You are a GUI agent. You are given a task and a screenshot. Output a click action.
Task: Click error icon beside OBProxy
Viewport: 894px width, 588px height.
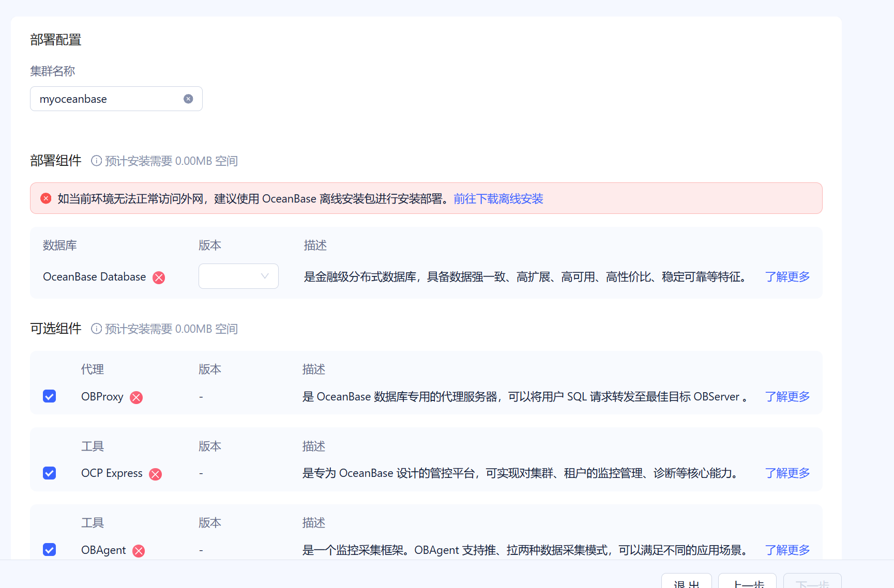[136, 397]
